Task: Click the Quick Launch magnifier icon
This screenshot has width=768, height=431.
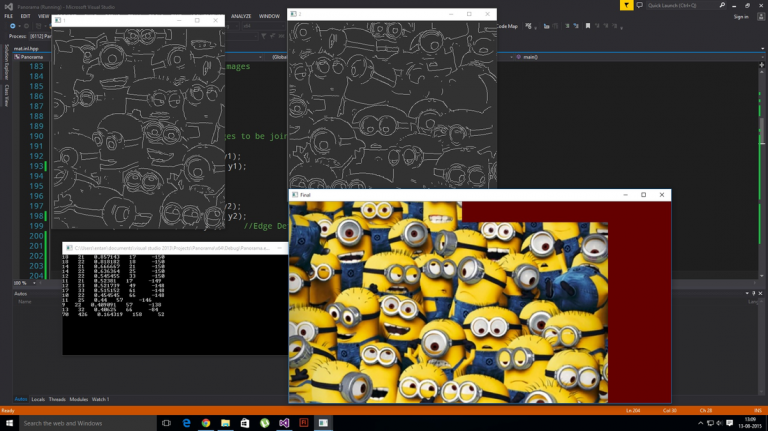Action: click(x=722, y=5)
